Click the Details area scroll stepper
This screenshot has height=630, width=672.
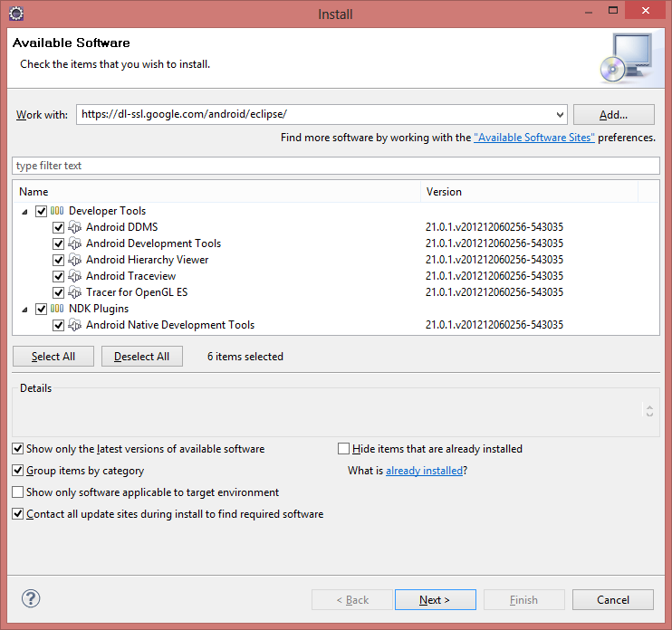(649, 411)
